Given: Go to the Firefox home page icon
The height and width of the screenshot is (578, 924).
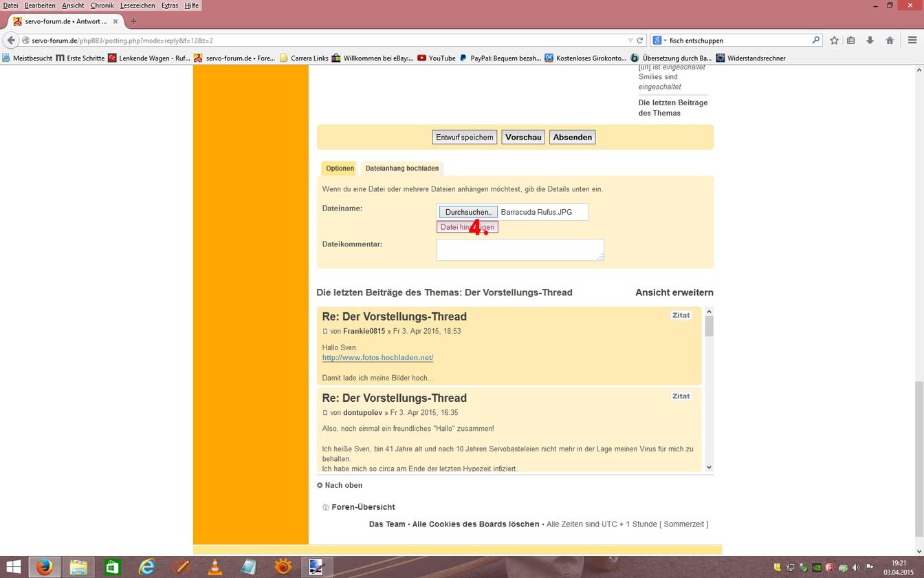Looking at the screenshot, I should click(x=890, y=41).
